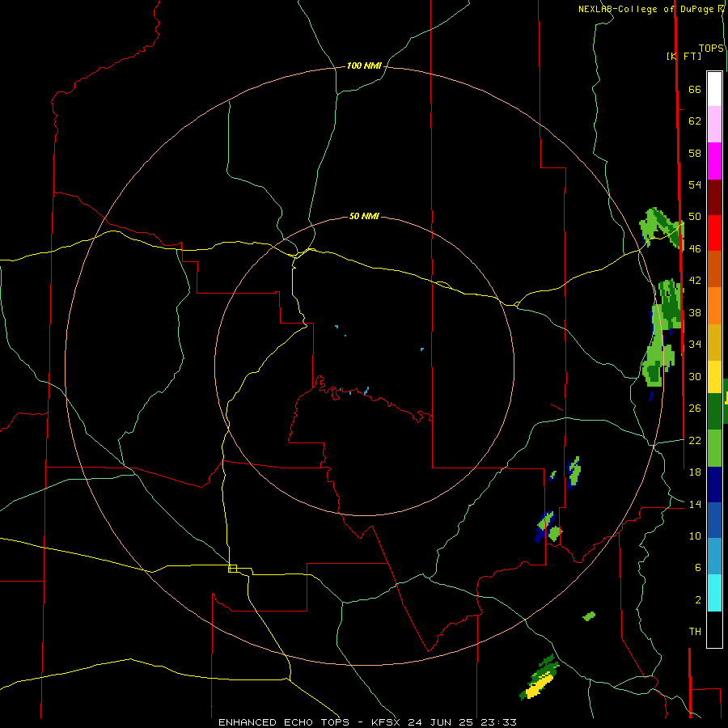Screen dimensions: 728x728
Task: Click the legend value "22"
Action: tap(695, 441)
